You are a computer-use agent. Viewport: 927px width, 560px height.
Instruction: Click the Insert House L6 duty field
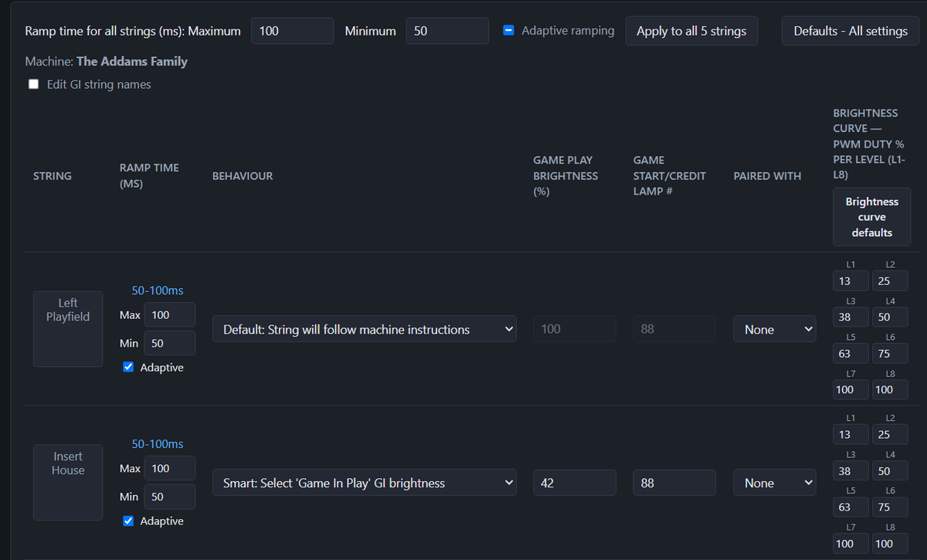(x=890, y=507)
